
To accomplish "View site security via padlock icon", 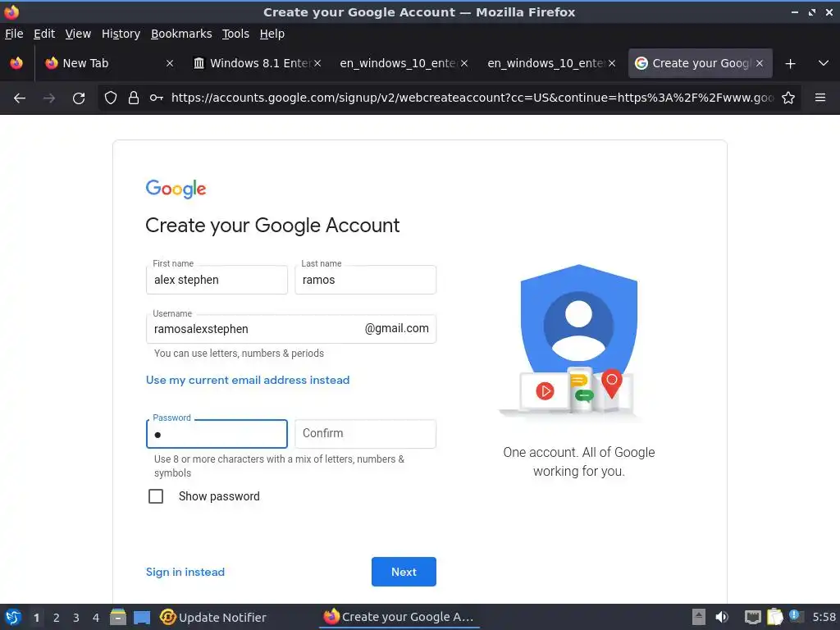I will tap(134, 98).
